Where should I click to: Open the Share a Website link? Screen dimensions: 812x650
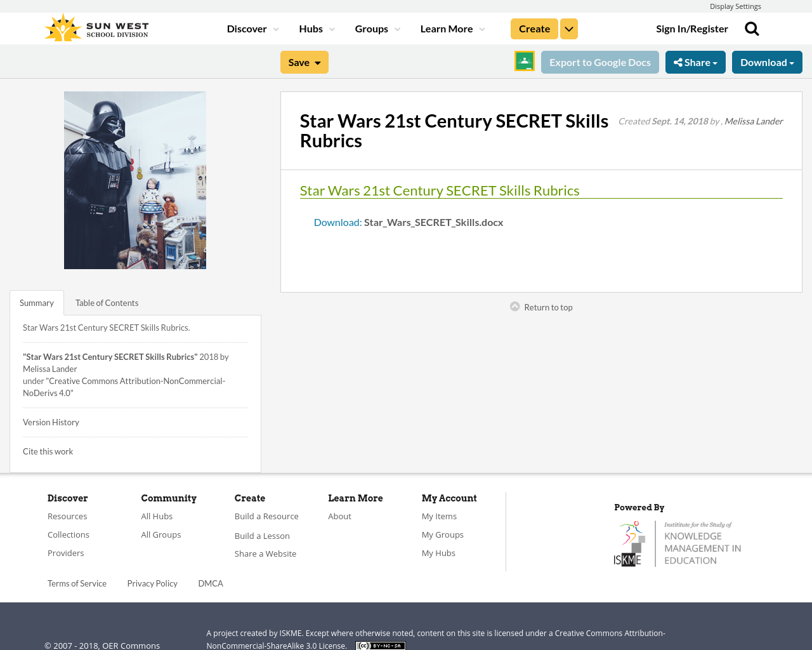point(265,553)
